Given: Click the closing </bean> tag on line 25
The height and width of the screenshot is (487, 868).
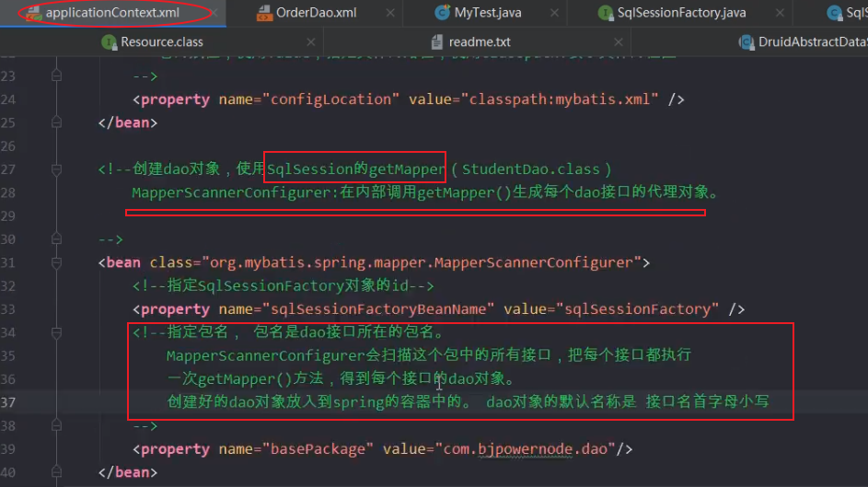Looking at the screenshot, I should 128,122.
